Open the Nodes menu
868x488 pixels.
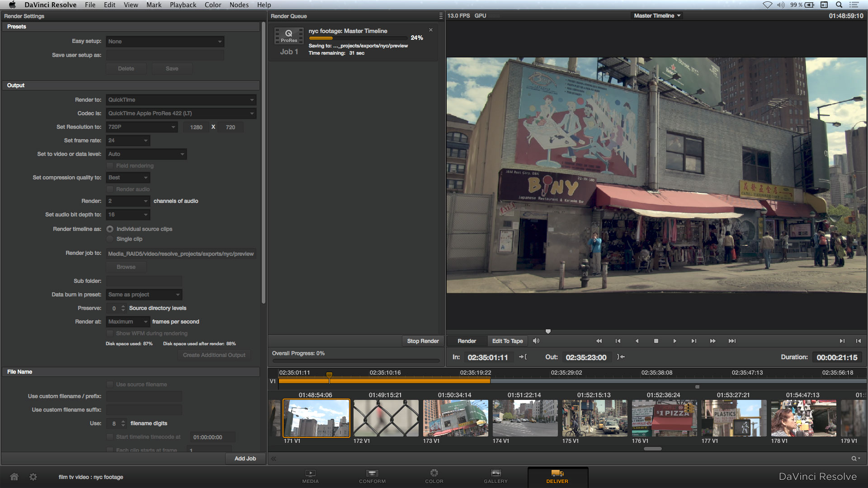click(239, 5)
